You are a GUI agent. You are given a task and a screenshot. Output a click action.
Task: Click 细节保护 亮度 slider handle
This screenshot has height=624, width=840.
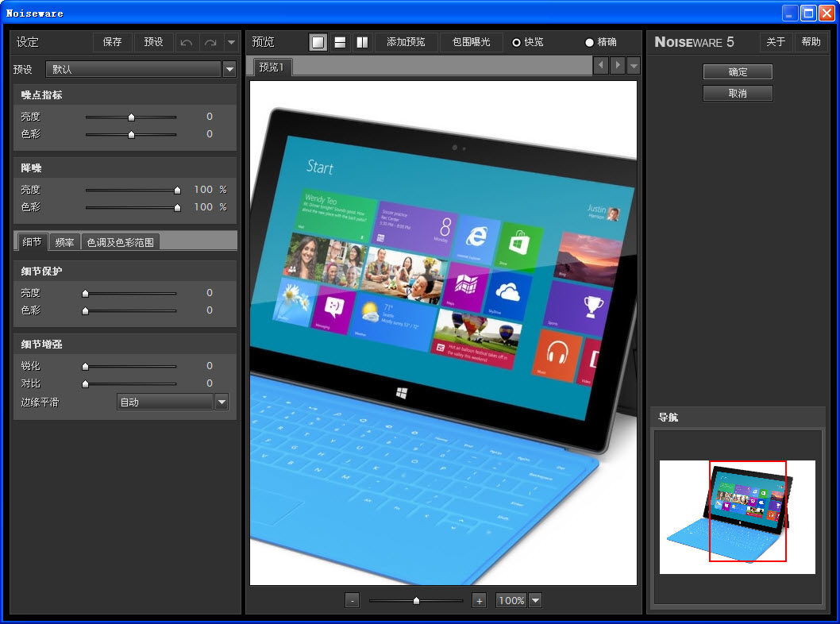[x=85, y=294]
